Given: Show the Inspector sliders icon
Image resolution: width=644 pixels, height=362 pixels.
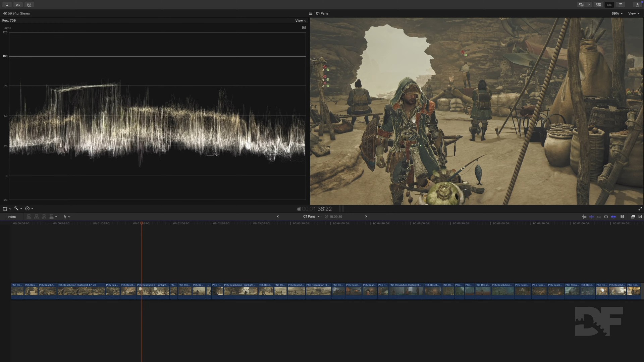Looking at the screenshot, I should 620,5.
